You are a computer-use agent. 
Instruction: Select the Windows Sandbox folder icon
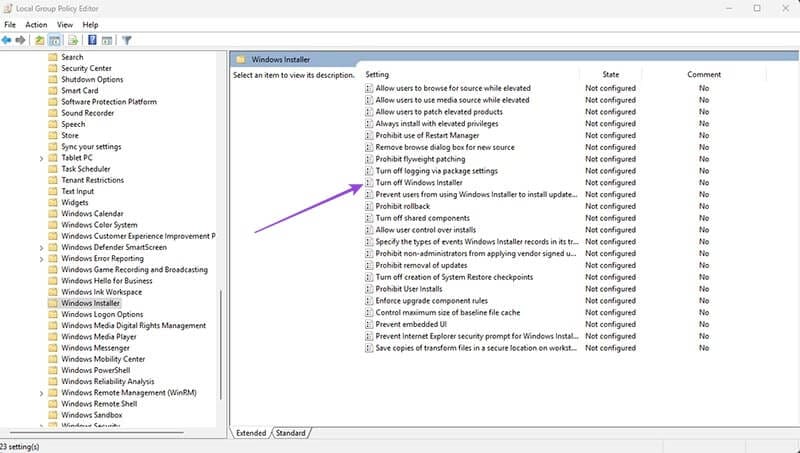(54, 415)
